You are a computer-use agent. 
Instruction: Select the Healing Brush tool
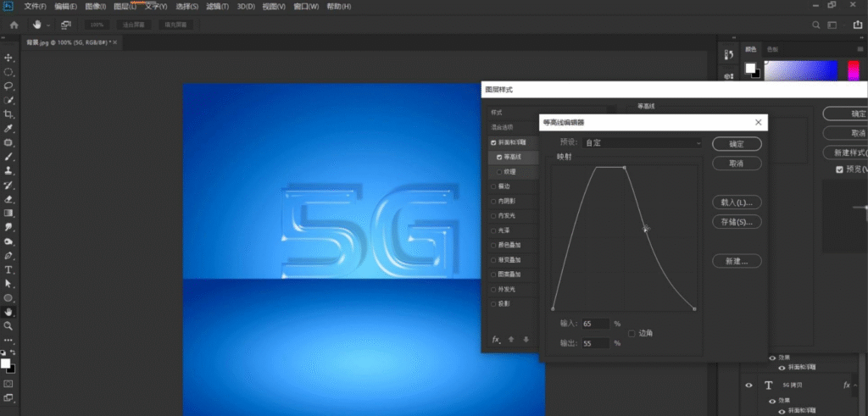8,142
